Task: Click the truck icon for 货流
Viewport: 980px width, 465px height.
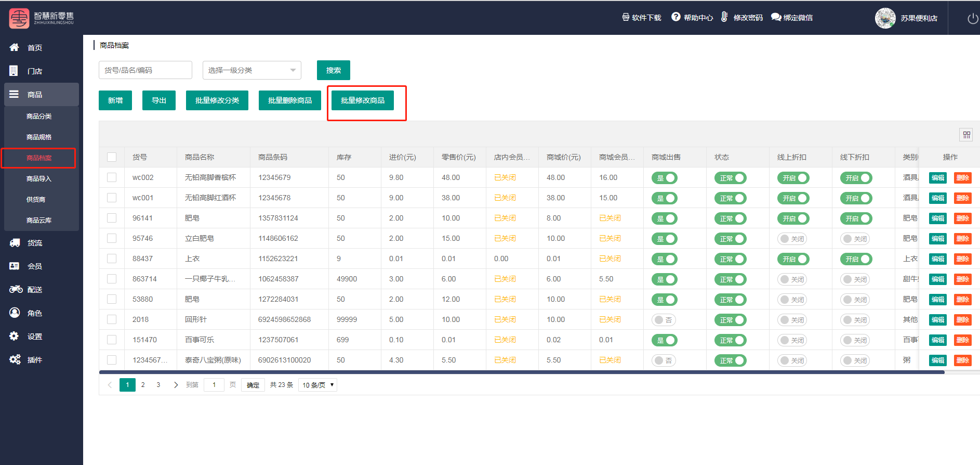Action: pyautogui.click(x=15, y=242)
